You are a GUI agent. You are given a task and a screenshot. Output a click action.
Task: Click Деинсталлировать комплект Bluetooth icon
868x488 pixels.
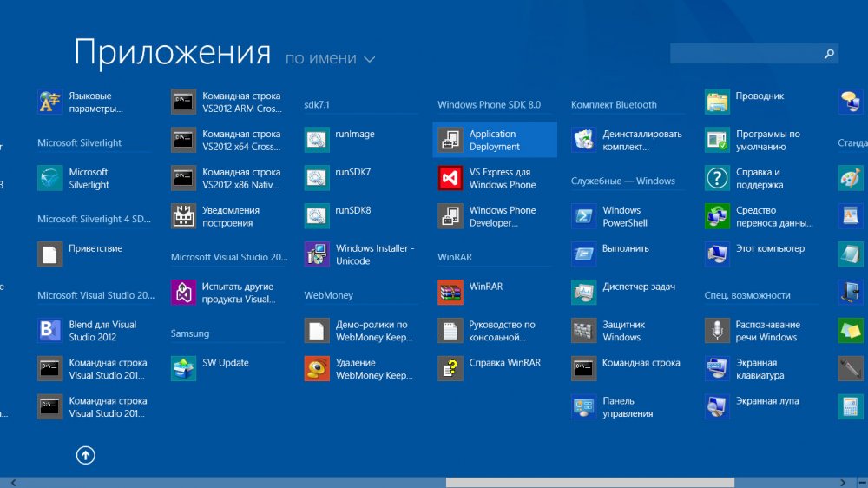pyautogui.click(x=583, y=140)
